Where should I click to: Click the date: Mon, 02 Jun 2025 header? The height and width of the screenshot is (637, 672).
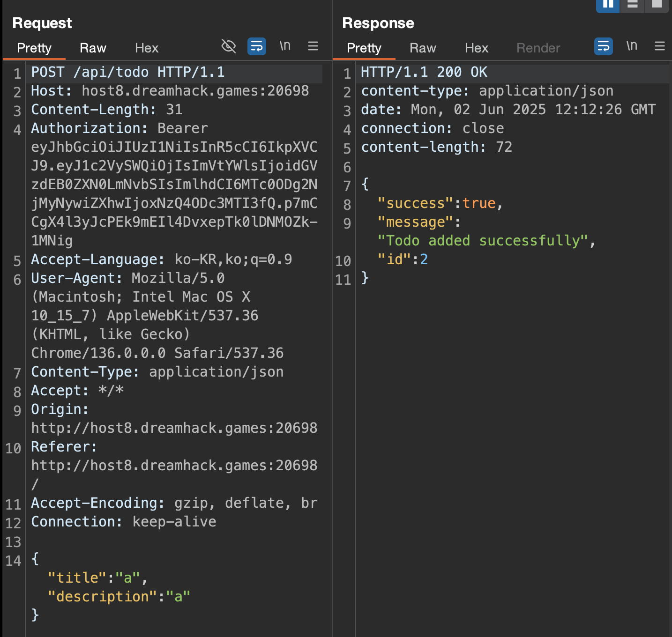pyautogui.click(x=508, y=110)
